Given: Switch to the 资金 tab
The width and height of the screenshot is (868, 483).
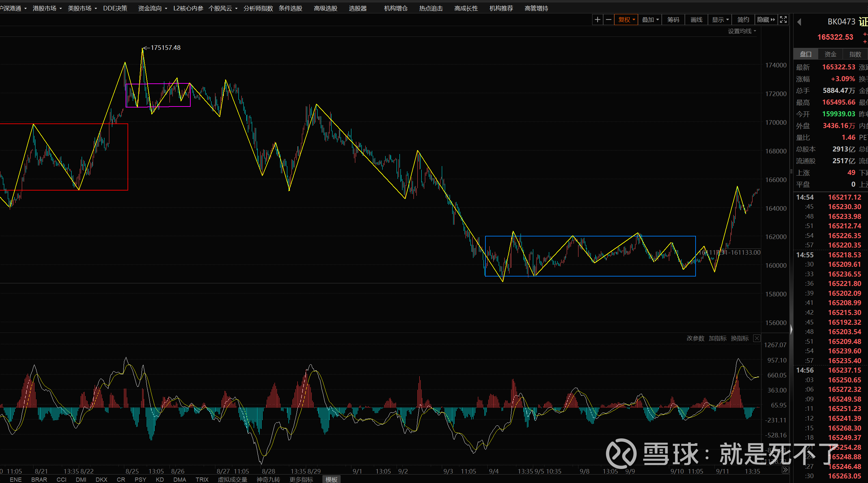Looking at the screenshot, I should (x=830, y=54).
